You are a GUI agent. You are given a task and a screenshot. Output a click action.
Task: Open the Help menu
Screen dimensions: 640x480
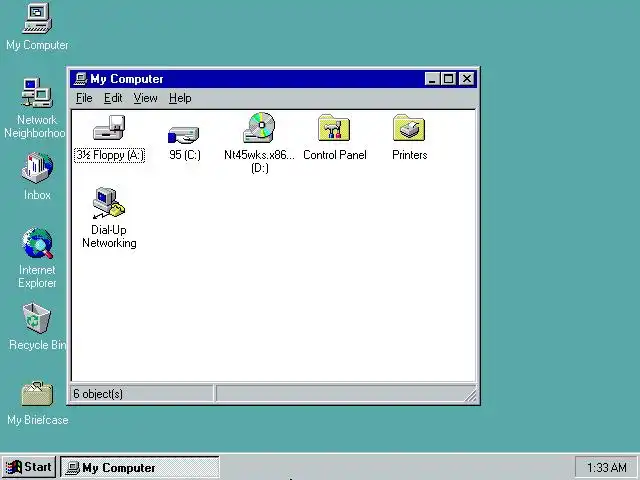[x=180, y=98]
